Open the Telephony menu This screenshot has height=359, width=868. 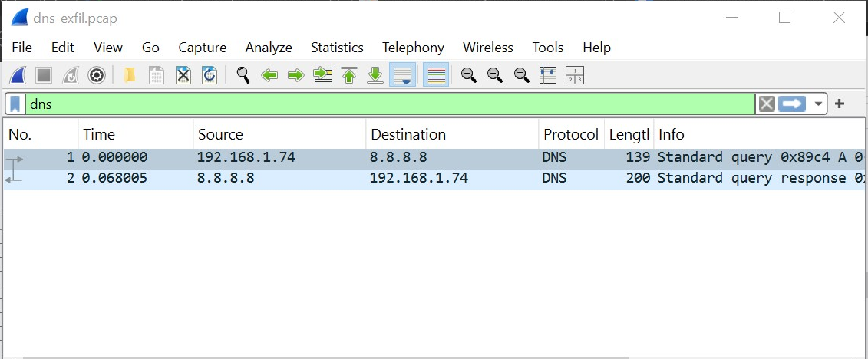[413, 48]
